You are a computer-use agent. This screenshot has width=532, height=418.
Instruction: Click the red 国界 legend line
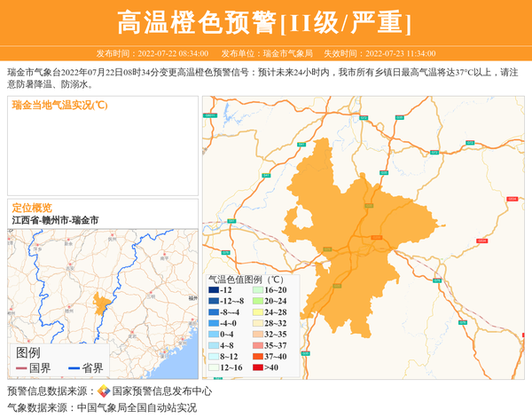click(x=21, y=368)
